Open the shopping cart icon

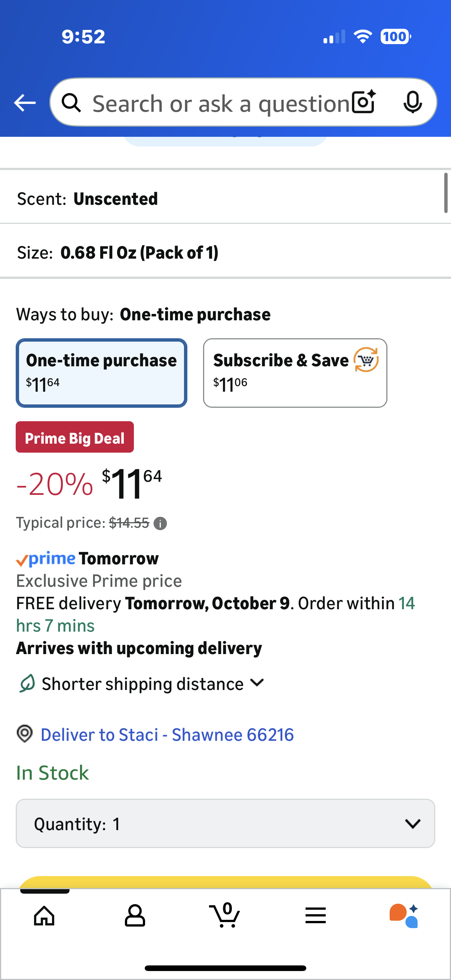tap(225, 915)
